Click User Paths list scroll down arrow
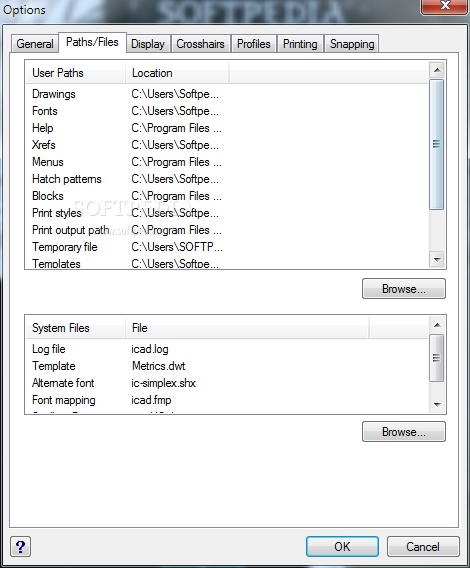The width and height of the screenshot is (470, 568). point(437,259)
